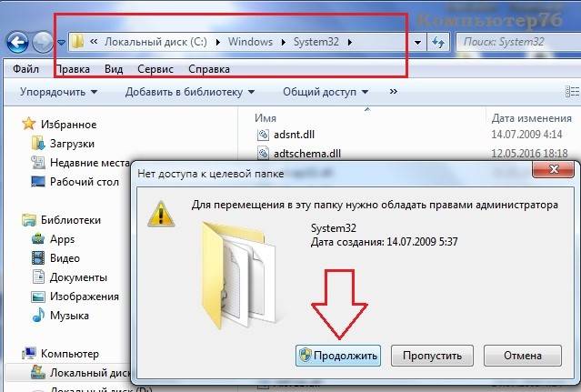
Task: Click the Компьютер icon in sidebar
Action: point(28,354)
